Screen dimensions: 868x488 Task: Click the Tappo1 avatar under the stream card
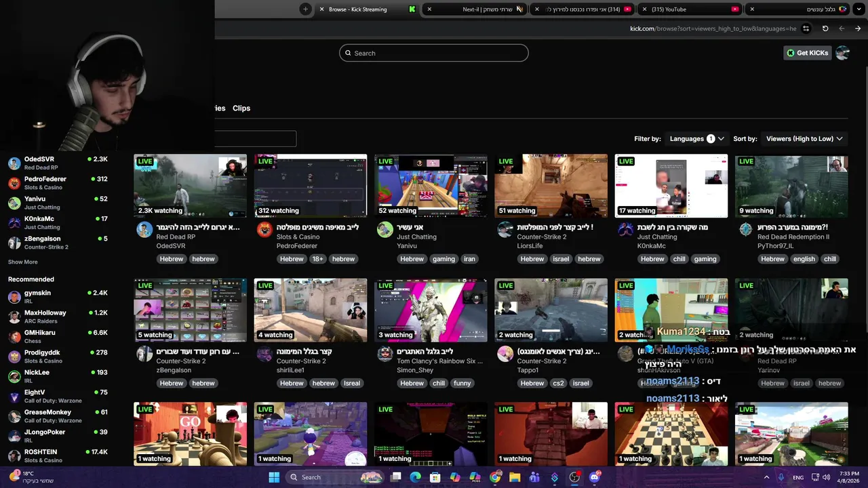coord(505,353)
